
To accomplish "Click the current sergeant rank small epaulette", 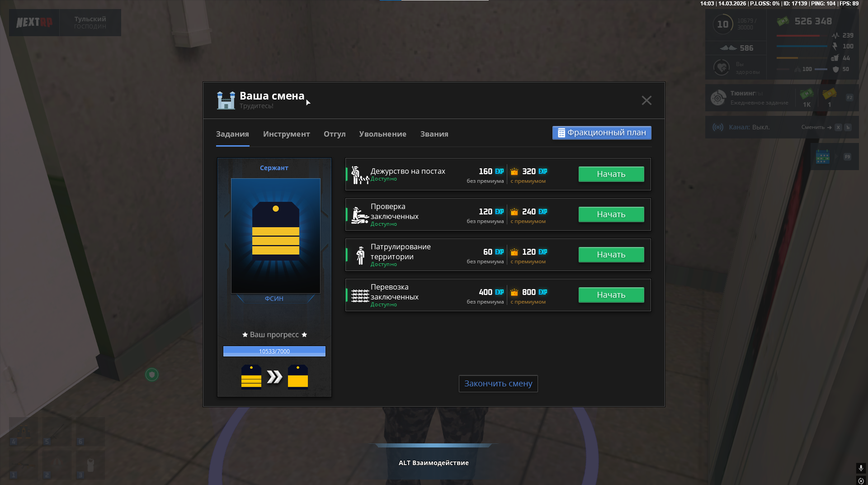I will [251, 376].
